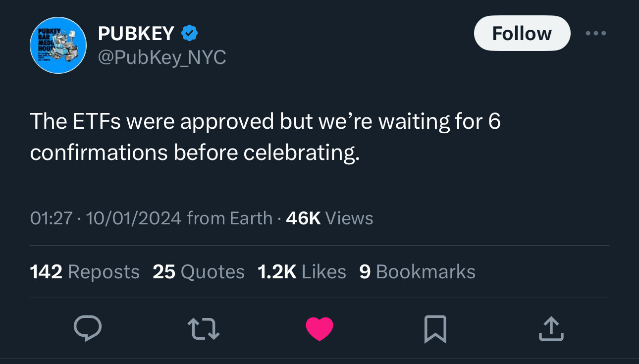The image size is (639, 364).
Task: See who gave the 1.2K Likes
Action: coord(302,272)
